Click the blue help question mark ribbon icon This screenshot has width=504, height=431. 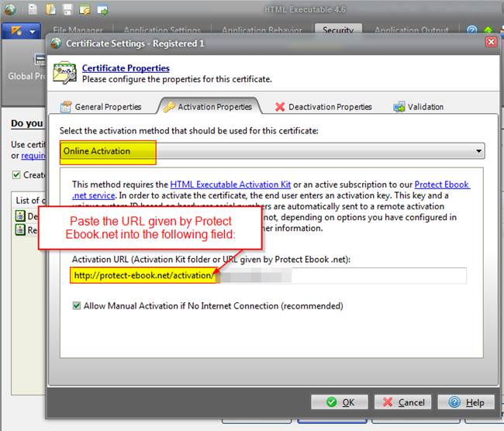[x=471, y=30]
